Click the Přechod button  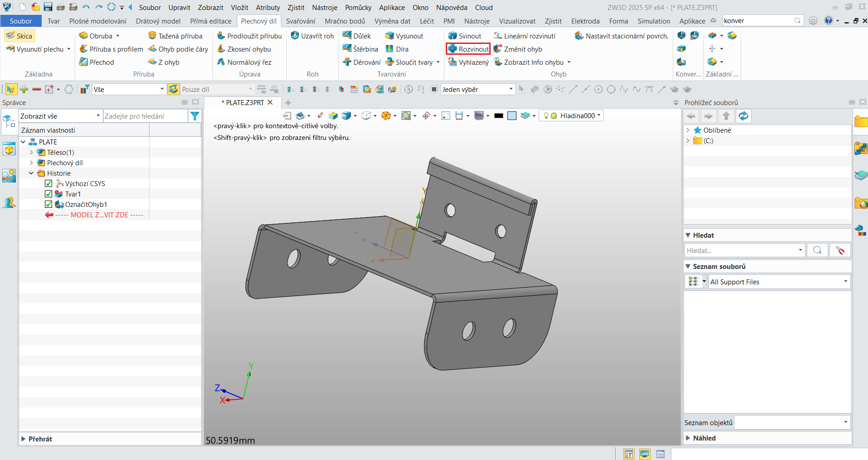[x=96, y=62]
